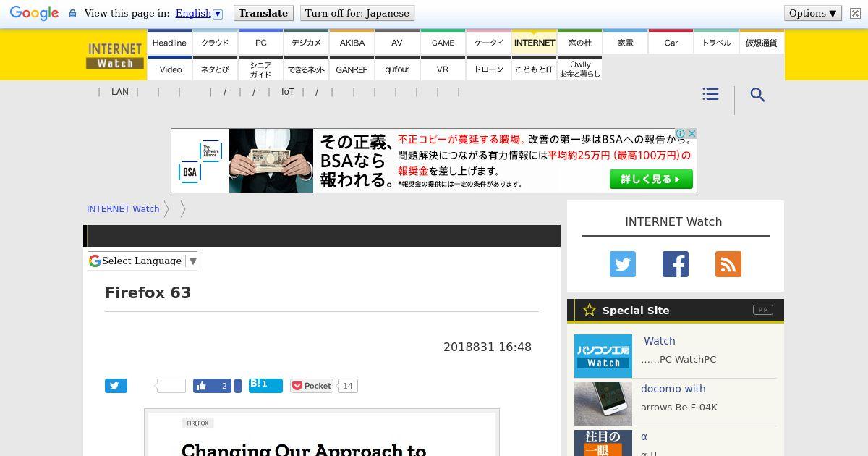Screen dimensions: 868x456
Task: Share the article with the Twitter button
Action: 116,386
